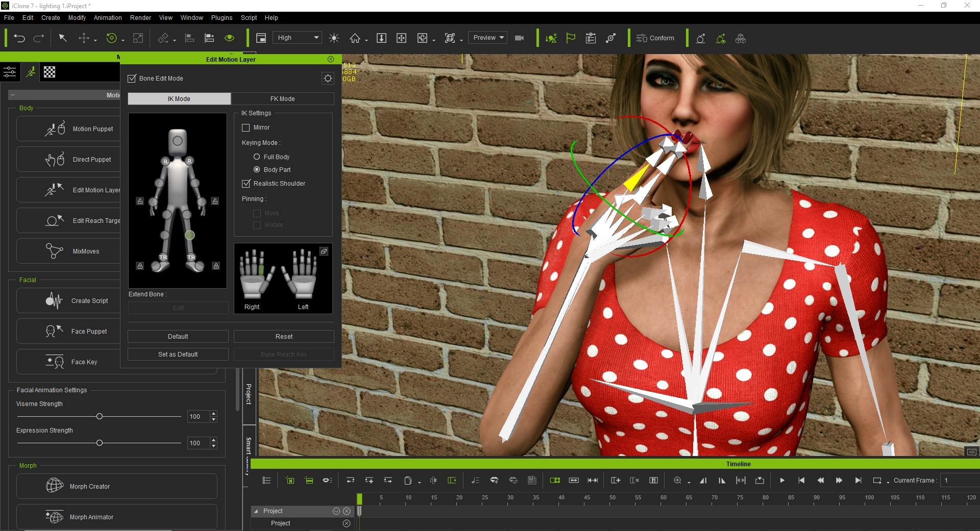Toggle the lower-right foot lock on dummy
Image resolution: width=980 pixels, height=531 pixels.
tap(216, 266)
